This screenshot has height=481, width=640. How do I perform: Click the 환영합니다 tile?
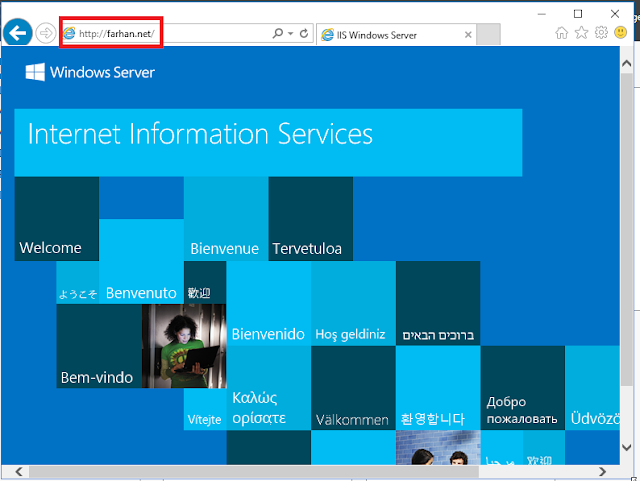click(438, 388)
